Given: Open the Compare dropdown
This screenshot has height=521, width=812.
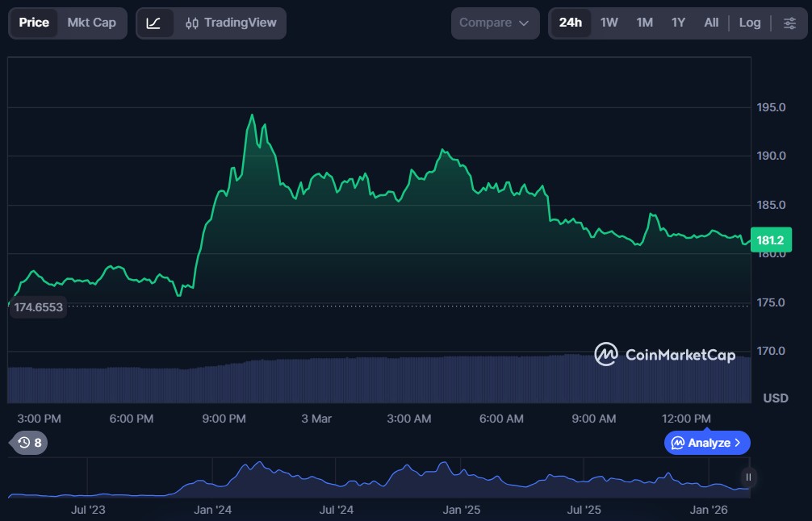Looking at the screenshot, I should tap(495, 23).
